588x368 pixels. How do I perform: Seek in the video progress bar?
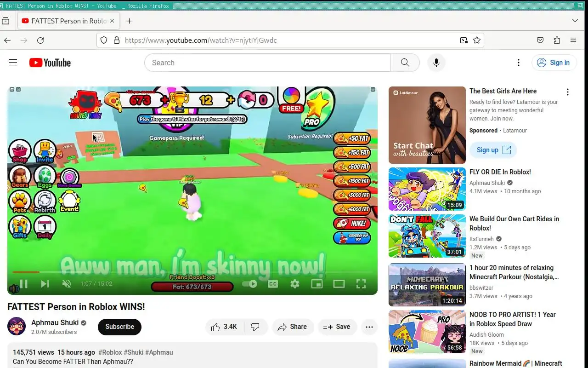click(192, 272)
